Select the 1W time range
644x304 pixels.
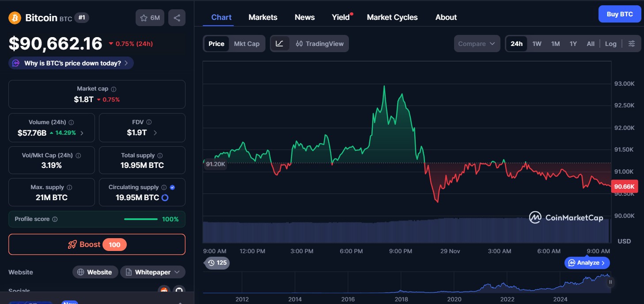(537, 44)
